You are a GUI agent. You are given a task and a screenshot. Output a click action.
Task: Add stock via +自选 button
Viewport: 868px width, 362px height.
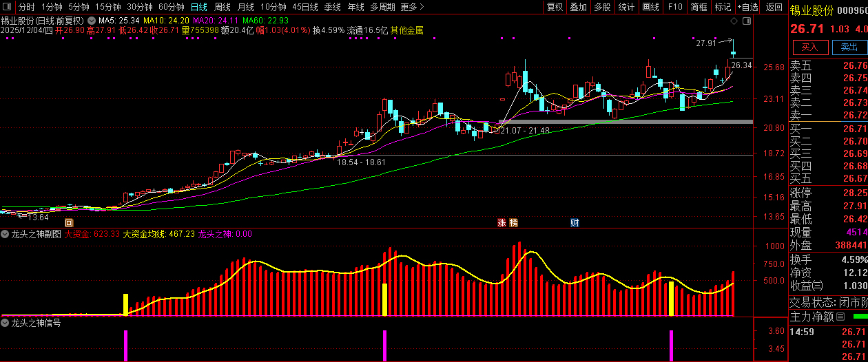[x=748, y=7]
